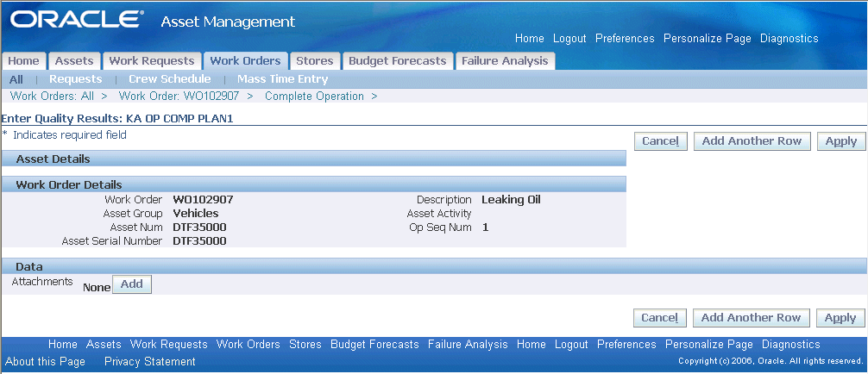Open Preferences from the top header

coord(625,38)
